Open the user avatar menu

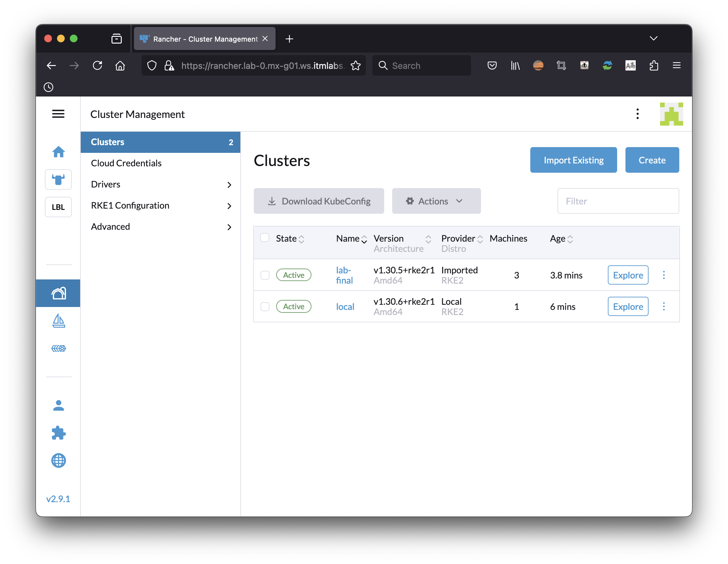tap(671, 114)
